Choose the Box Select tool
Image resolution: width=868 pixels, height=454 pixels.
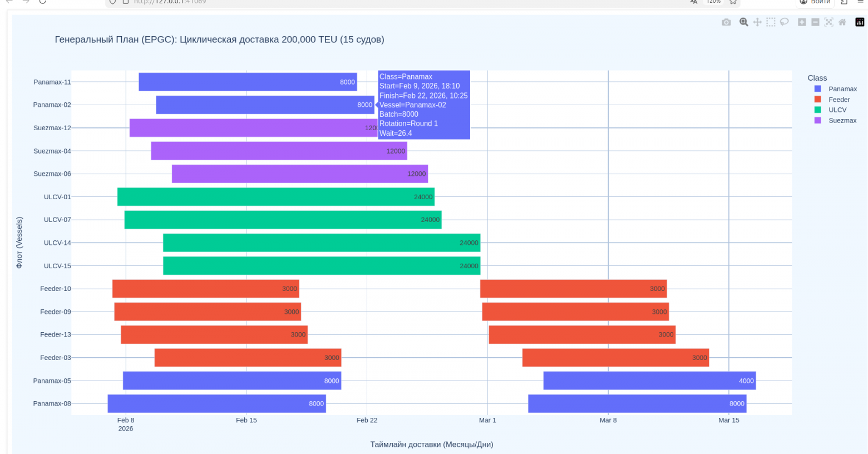tap(771, 22)
